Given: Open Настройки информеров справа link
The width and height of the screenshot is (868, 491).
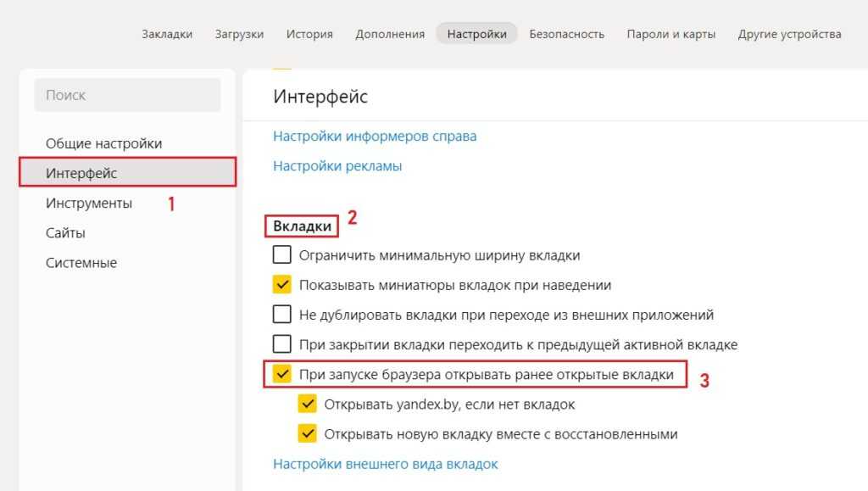Looking at the screenshot, I should [x=375, y=137].
